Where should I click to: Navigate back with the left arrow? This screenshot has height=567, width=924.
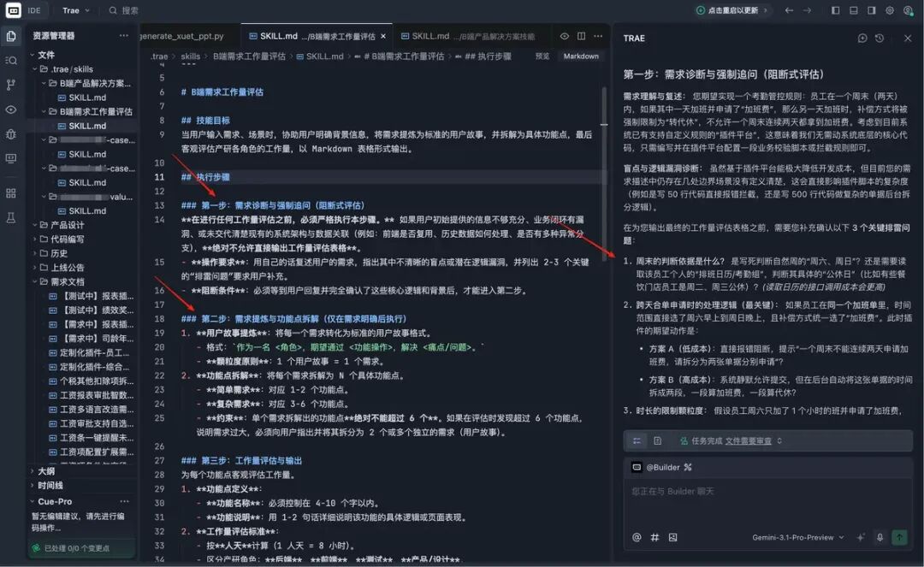789,10
